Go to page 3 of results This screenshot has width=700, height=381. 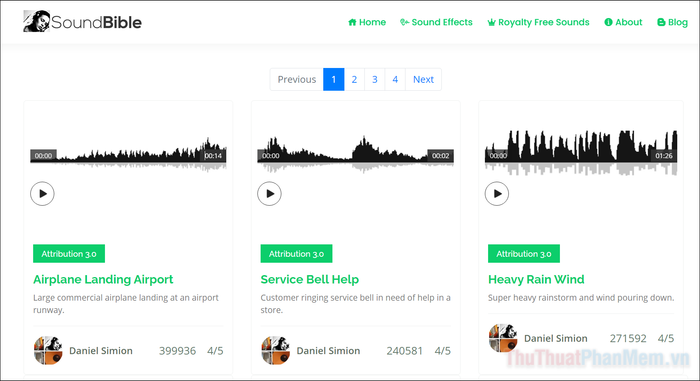click(x=375, y=80)
